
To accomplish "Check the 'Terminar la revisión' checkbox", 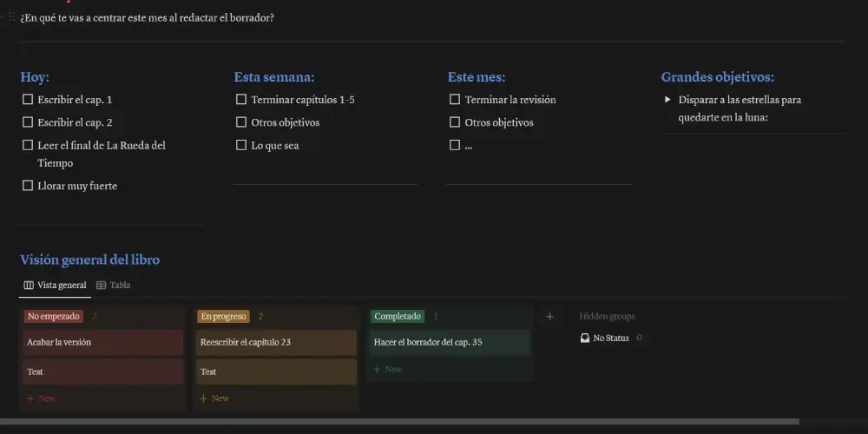I will [x=455, y=100].
